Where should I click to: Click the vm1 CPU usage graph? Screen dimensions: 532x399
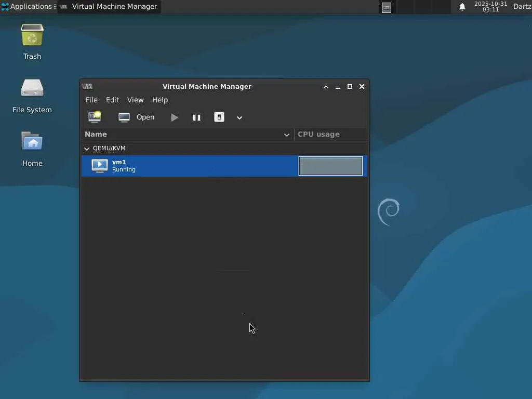330,166
